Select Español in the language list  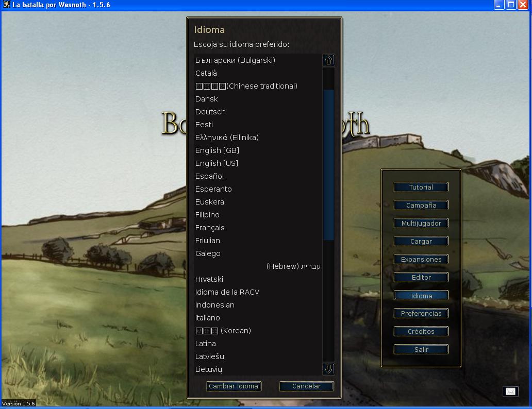tap(258, 176)
